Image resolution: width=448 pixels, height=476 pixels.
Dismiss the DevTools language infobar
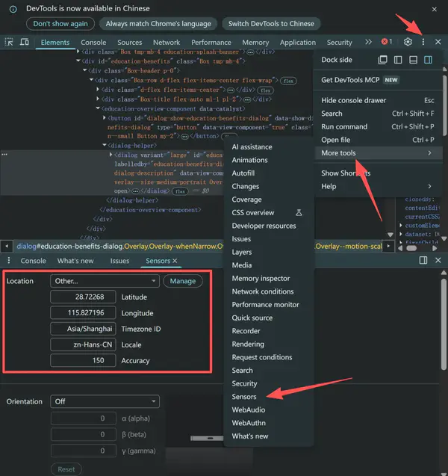point(435,10)
